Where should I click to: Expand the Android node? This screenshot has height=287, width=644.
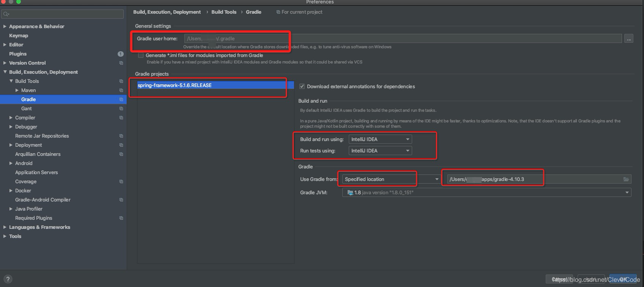pyautogui.click(x=11, y=163)
